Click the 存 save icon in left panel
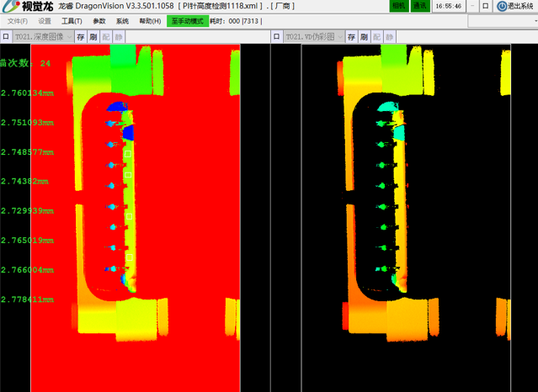This screenshot has height=392, width=538. (x=81, y=37)
